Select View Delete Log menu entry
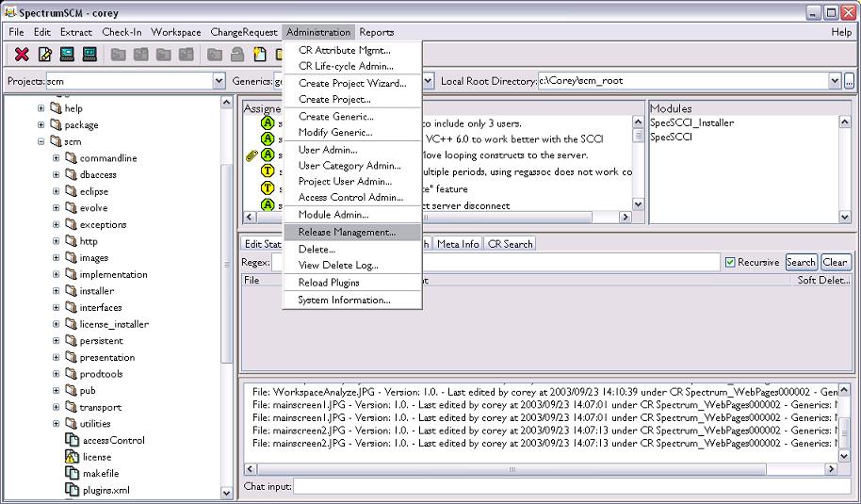The width and height of the screenshot is (861, 504). point(352,265)
